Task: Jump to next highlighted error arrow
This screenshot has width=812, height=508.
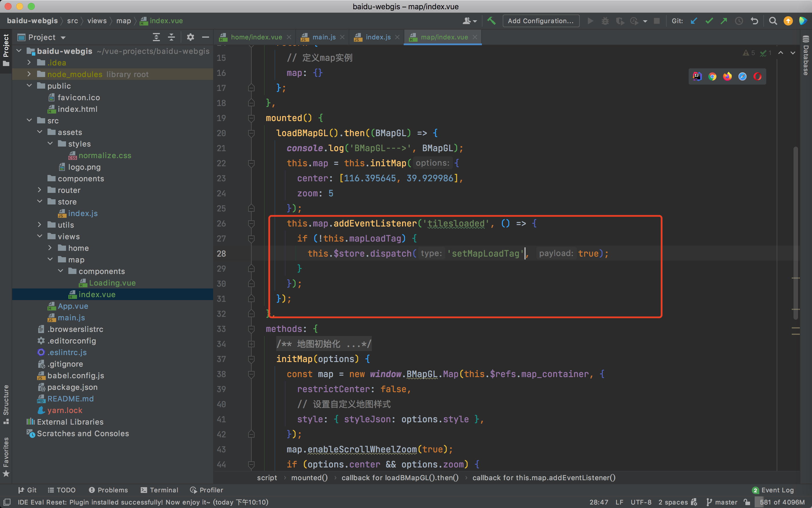Action: (793, 53)
